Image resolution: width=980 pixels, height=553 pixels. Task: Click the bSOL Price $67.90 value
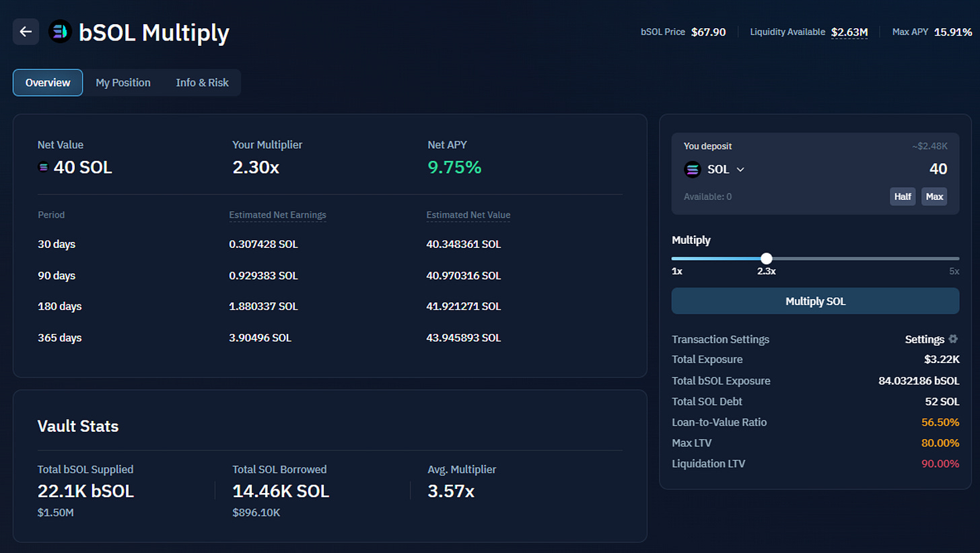coord(708,32)
